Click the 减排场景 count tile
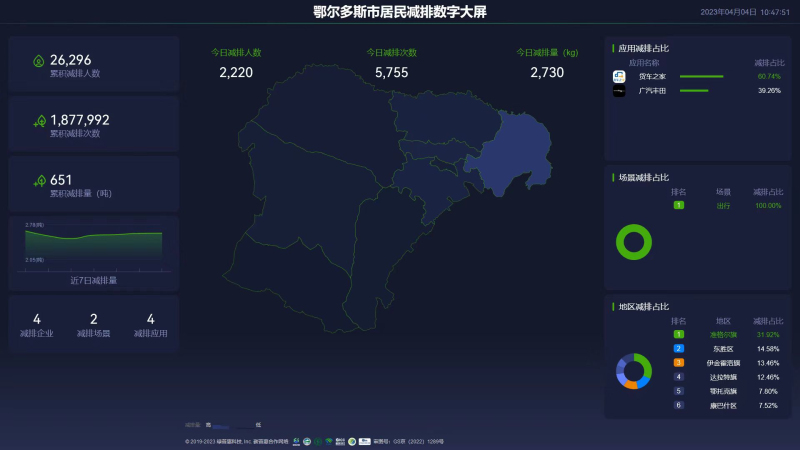Image resolution: width=800 pixels, height=450 pixels. coord(93,324)
